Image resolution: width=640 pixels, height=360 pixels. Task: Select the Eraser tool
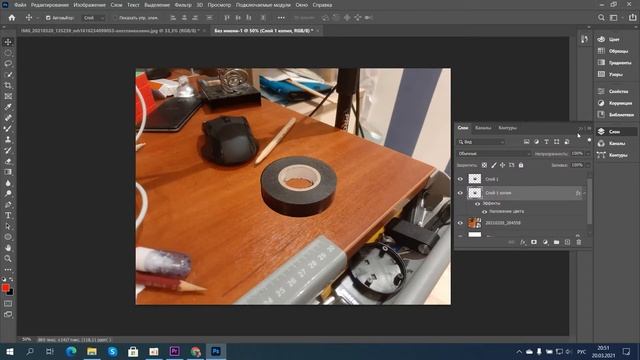pos(8,161)
